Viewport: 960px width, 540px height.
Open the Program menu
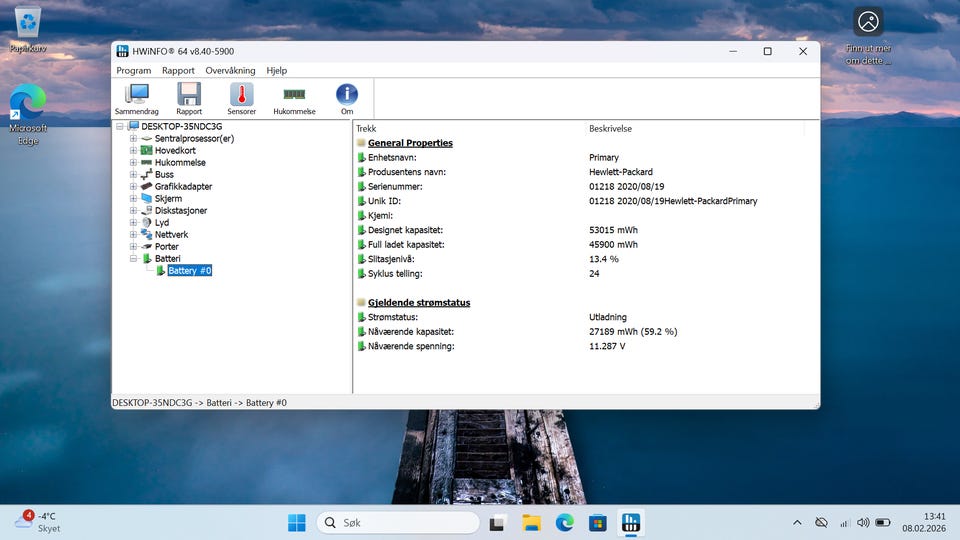point(134,71)
